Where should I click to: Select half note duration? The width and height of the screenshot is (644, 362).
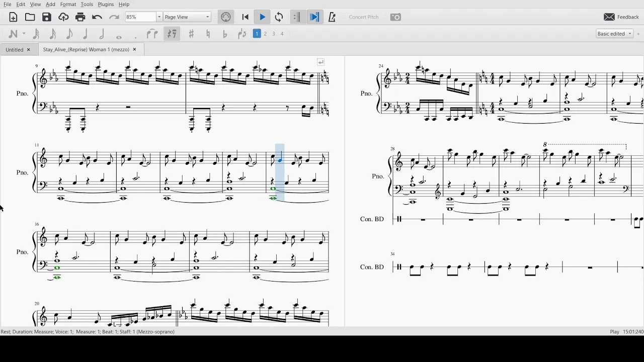(x=102, y=34)
